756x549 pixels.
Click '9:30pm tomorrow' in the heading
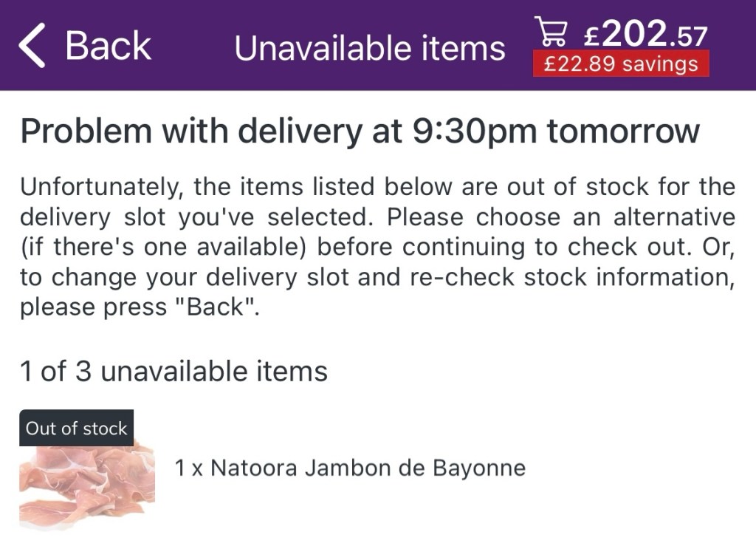(551, 132)
